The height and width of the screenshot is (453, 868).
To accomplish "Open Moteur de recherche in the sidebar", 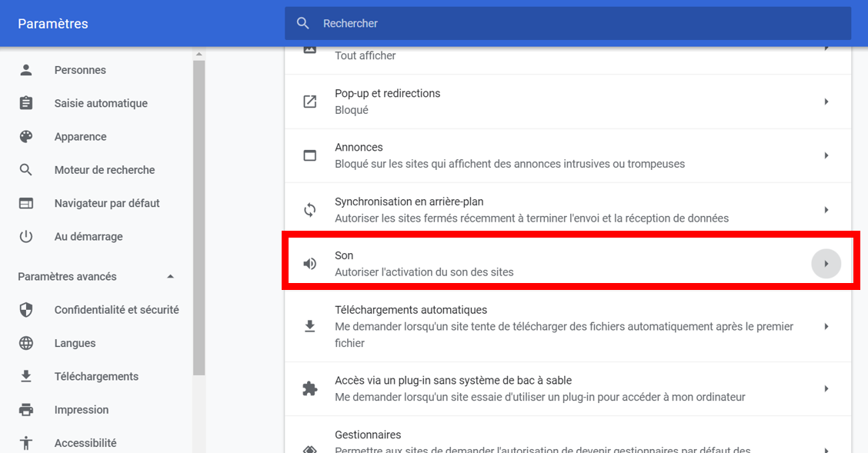I will [x=105, y=170].
